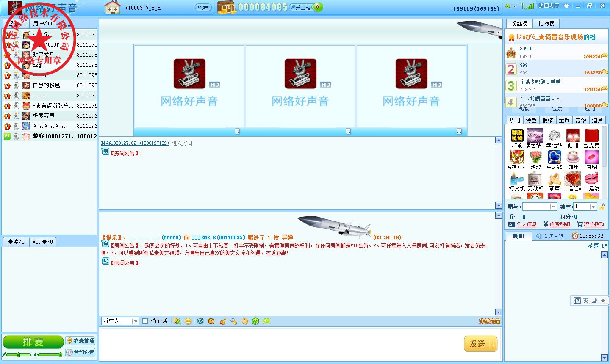Screen dimensions: 610x364
Task: Click the alarm clock icon
Action: (x=575, y=236)
